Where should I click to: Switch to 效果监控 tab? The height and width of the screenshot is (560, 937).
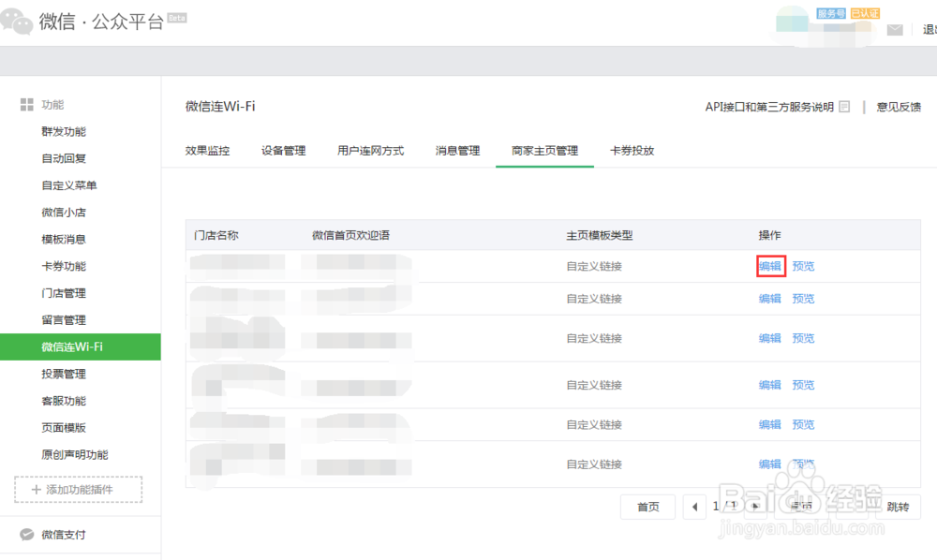point(207,151)
